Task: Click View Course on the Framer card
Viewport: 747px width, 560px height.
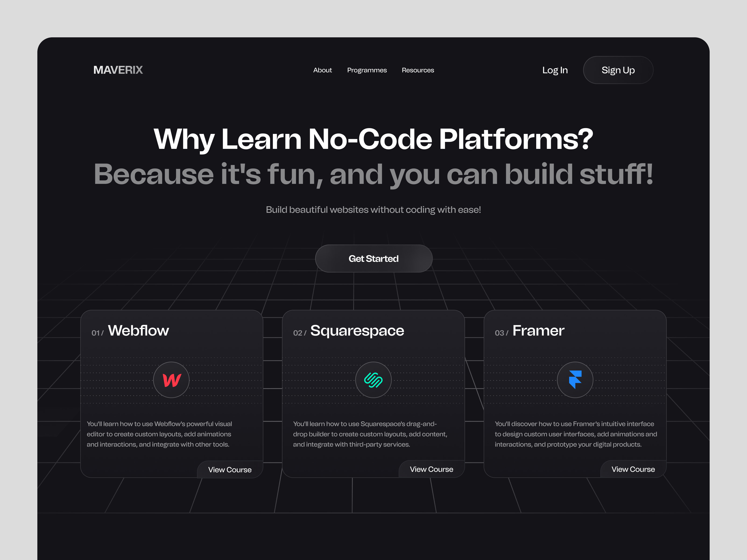Action: (633, 469)
